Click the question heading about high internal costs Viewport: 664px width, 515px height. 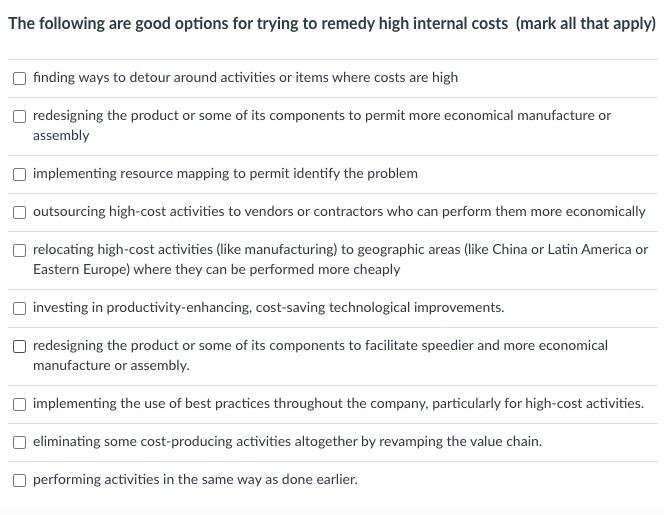coord(332,24)
